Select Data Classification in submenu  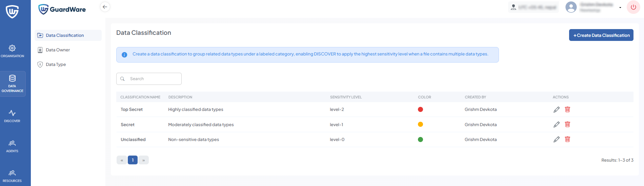[x=65, y=36]
